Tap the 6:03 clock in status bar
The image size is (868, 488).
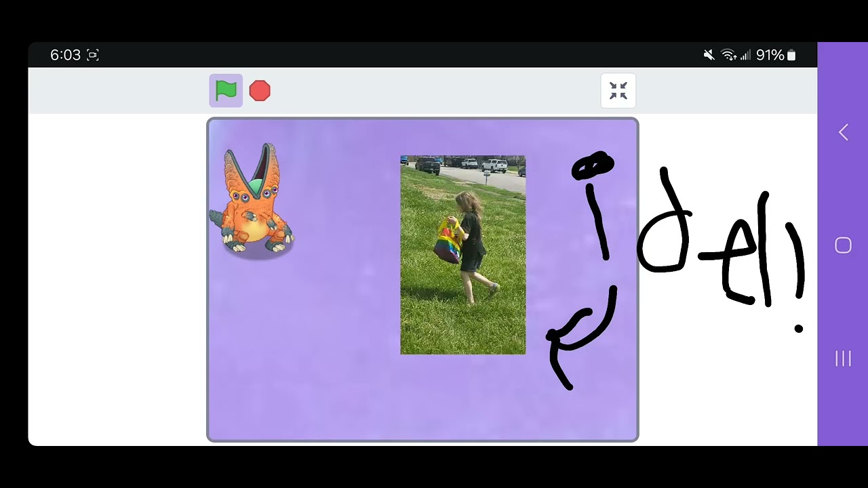pyautogui.click(x=65, y=55)
